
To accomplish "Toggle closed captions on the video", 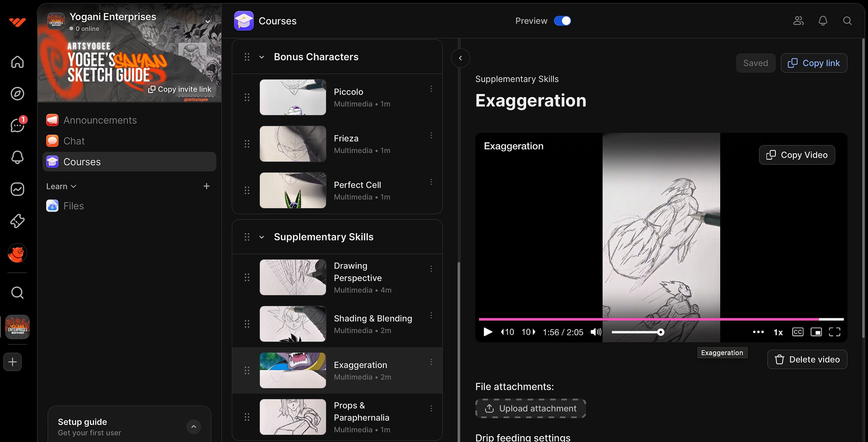I will 798,332.
